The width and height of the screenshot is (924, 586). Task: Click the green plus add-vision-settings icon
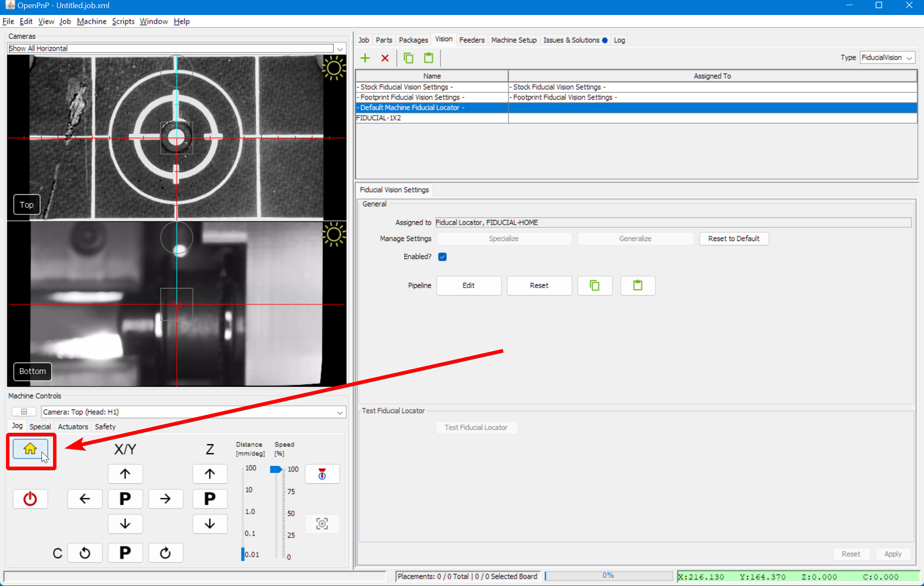pos(365,58)
